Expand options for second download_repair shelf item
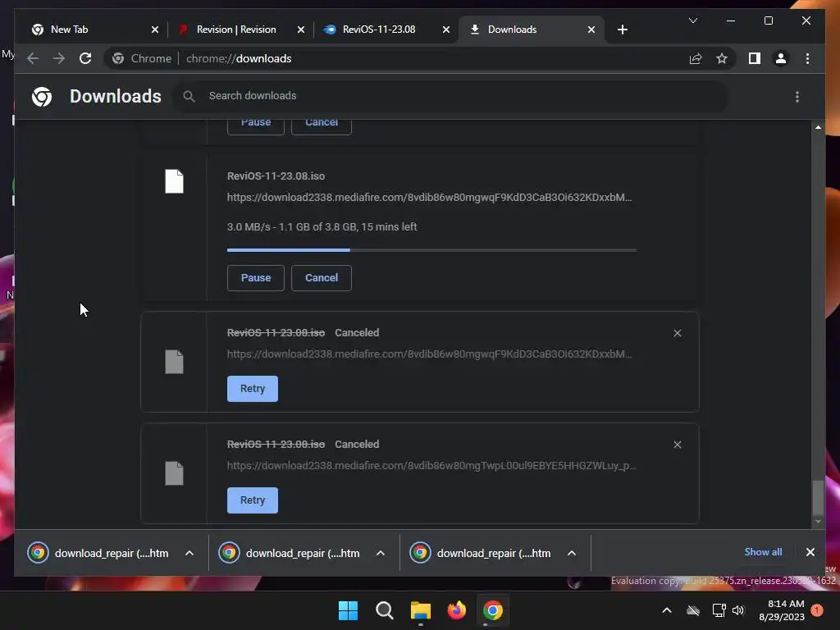The image size is (840, 630). 381,554
